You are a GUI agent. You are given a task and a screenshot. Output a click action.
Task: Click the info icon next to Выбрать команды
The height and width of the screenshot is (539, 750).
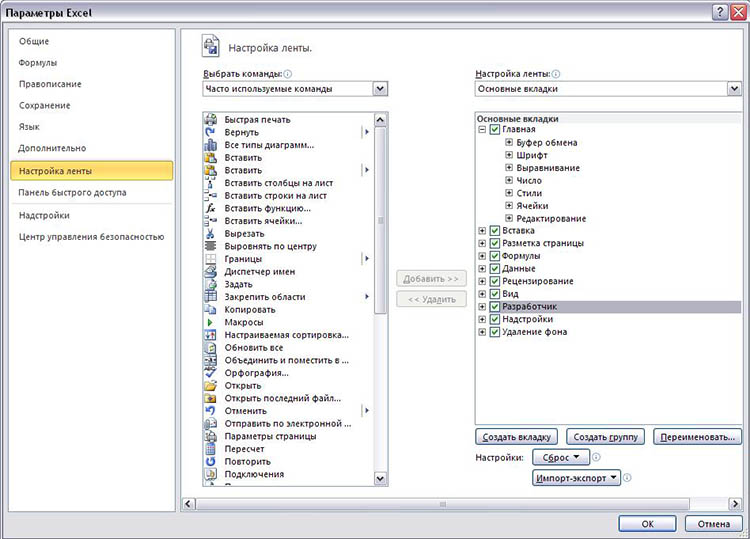pos(287,74)
